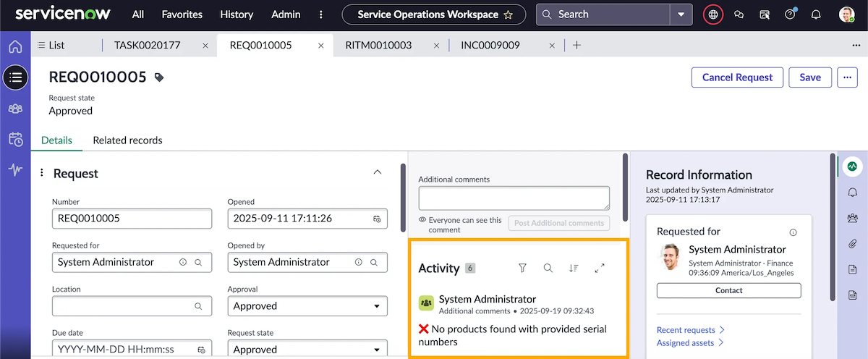
Task: Click the Cancel Request button
Action: pos(737,77)
